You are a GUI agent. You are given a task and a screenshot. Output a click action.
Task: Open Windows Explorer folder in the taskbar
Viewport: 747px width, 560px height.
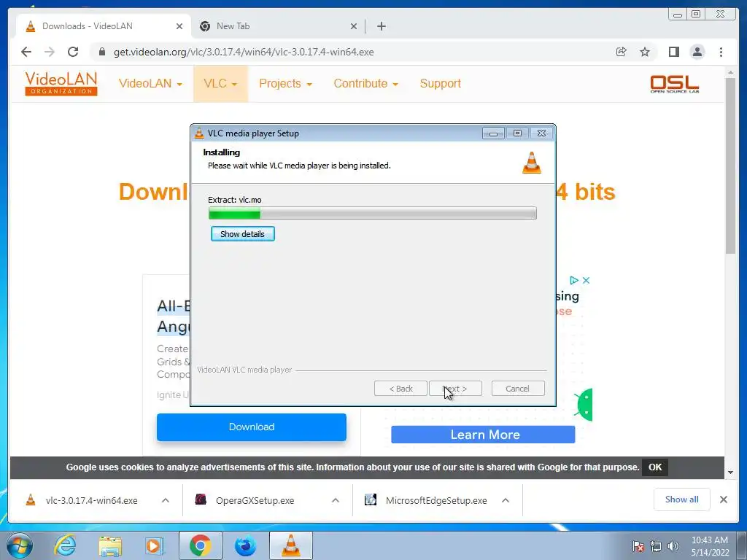pyautogui.click(x=109, y=545)
